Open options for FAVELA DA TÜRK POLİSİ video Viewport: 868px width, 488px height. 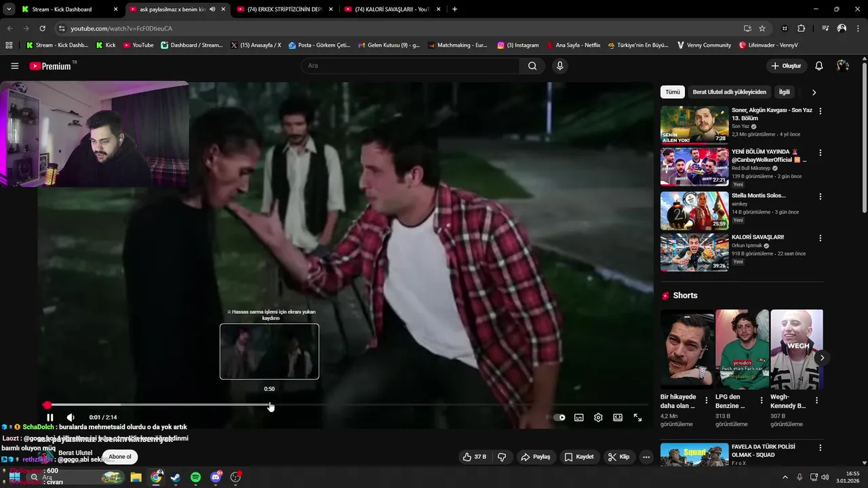[820, 449]
